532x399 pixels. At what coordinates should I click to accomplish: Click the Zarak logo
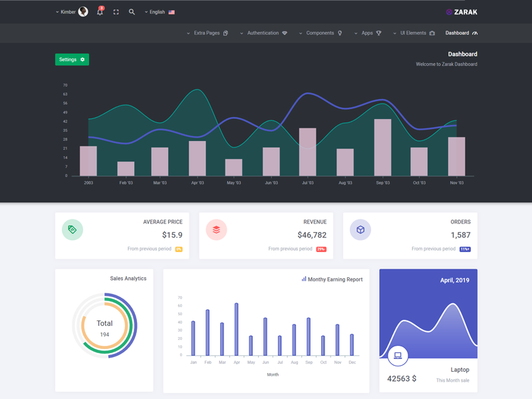coord(461,12)
